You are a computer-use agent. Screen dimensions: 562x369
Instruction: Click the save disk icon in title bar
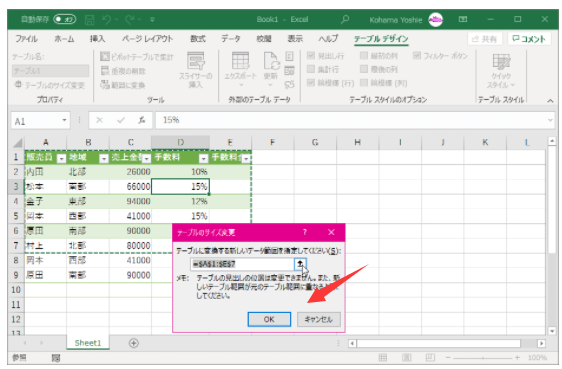pos(89,19)
